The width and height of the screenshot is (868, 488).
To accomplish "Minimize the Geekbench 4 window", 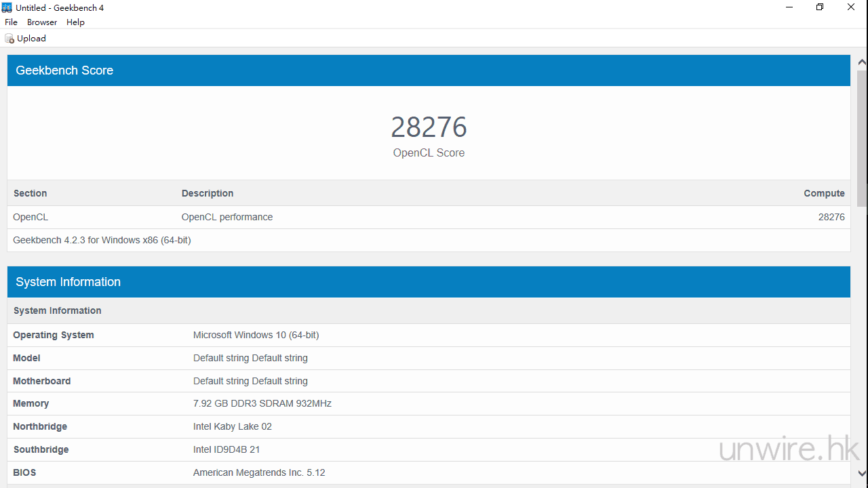I will [790, 7].
